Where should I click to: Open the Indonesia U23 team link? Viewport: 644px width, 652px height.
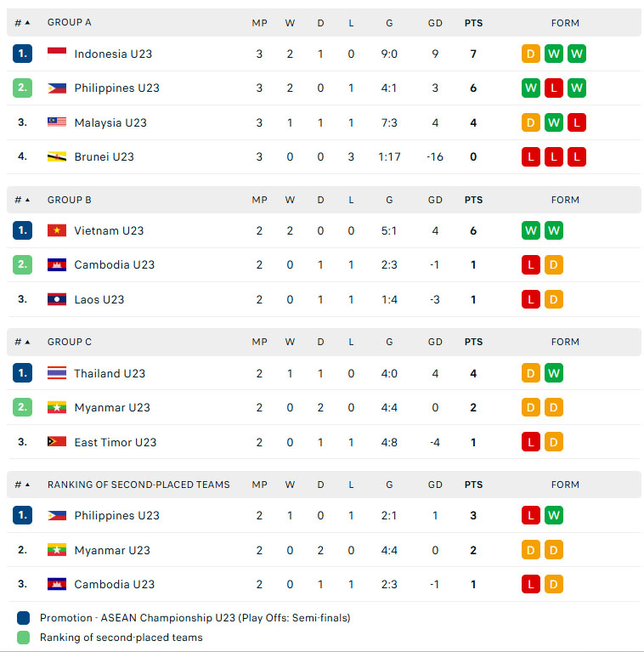113,54
